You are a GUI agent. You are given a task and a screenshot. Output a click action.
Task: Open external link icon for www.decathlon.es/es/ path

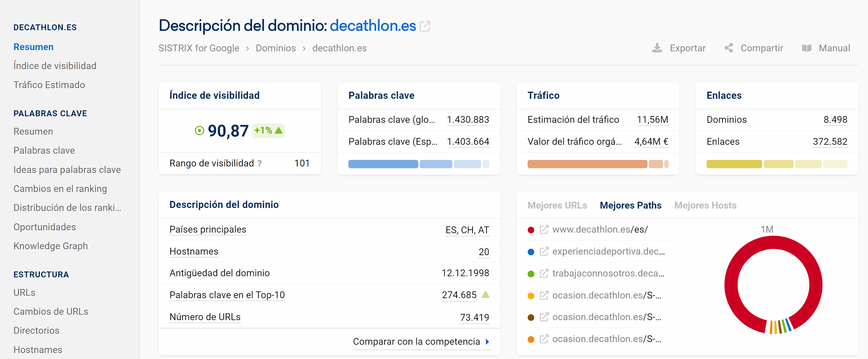coord(544,229)
